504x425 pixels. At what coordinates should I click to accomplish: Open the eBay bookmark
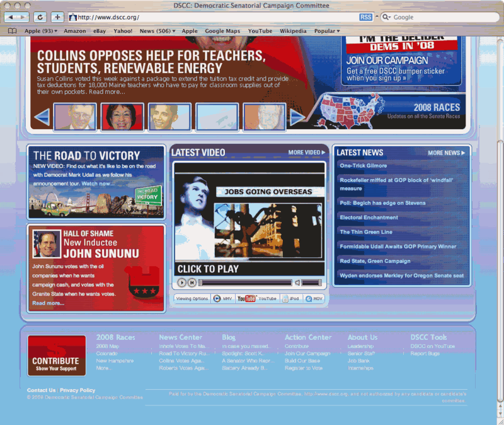coord(100,31)
